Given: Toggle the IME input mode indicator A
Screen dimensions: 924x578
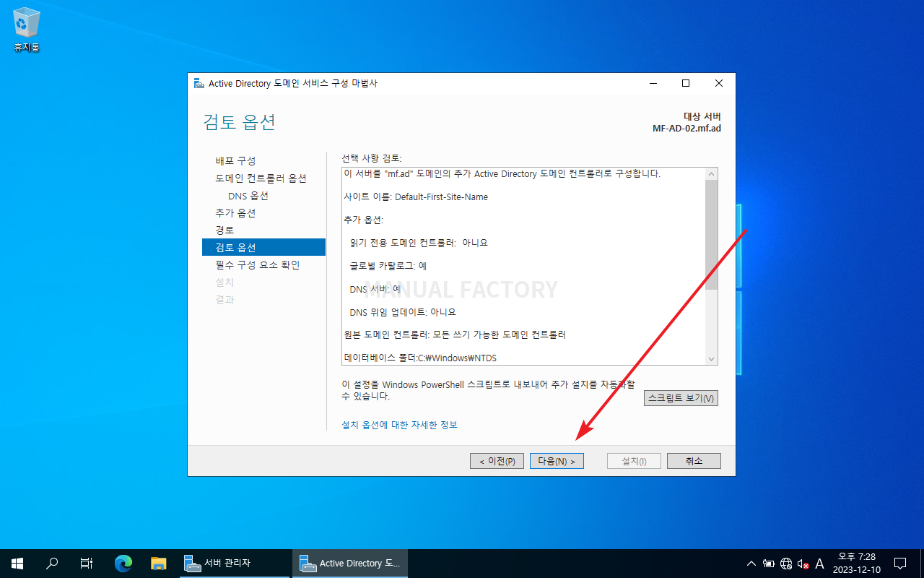Looking at the screenshot, I should 819,564.
